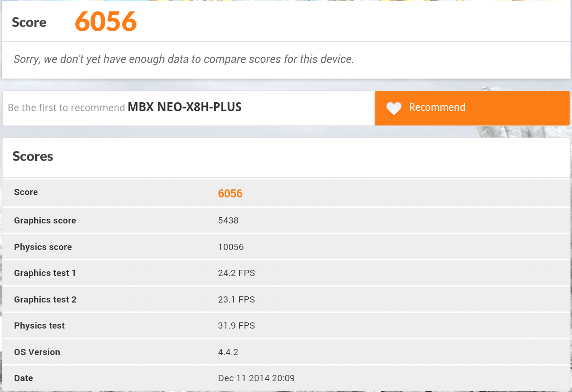Select the 4.4.2 OS version value
This screenshot has width=572, height=392.
(228, 352)
